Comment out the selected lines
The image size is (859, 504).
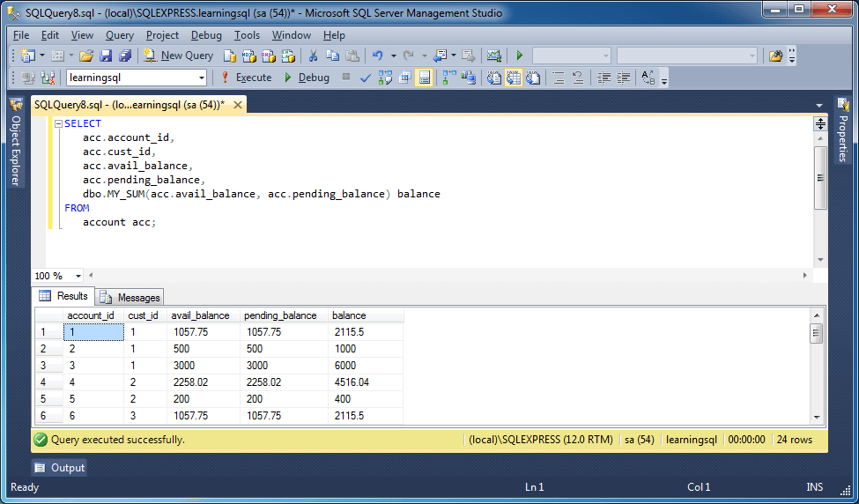[559, 78]
